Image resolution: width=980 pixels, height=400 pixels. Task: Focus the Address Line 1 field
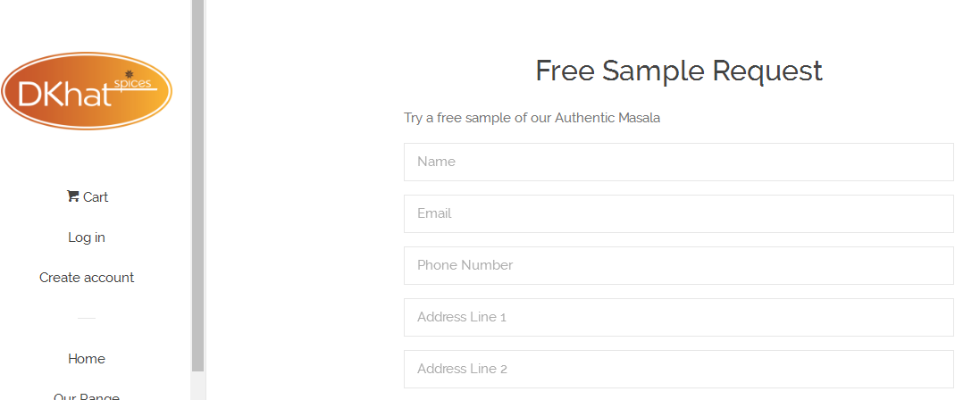tap(679, 318)
